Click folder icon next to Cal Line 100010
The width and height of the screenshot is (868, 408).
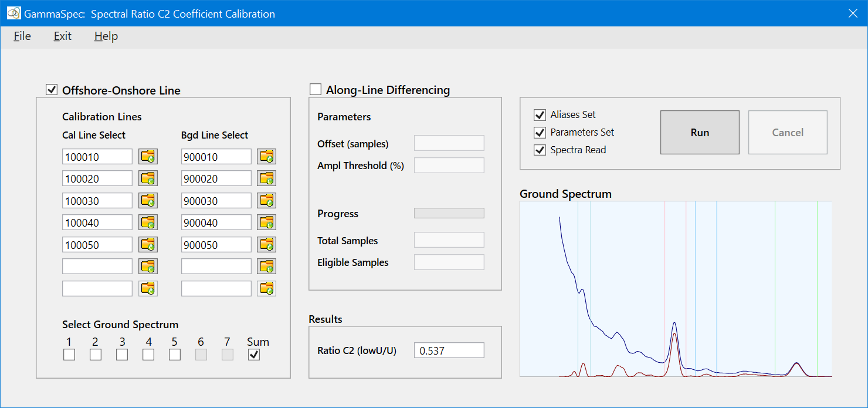click(148, 156)
